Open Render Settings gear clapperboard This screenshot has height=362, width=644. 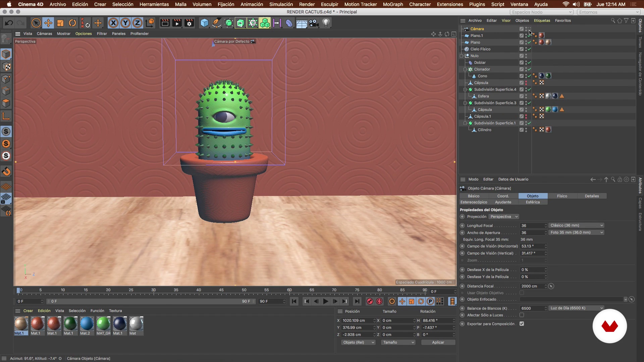pos(190,23)
